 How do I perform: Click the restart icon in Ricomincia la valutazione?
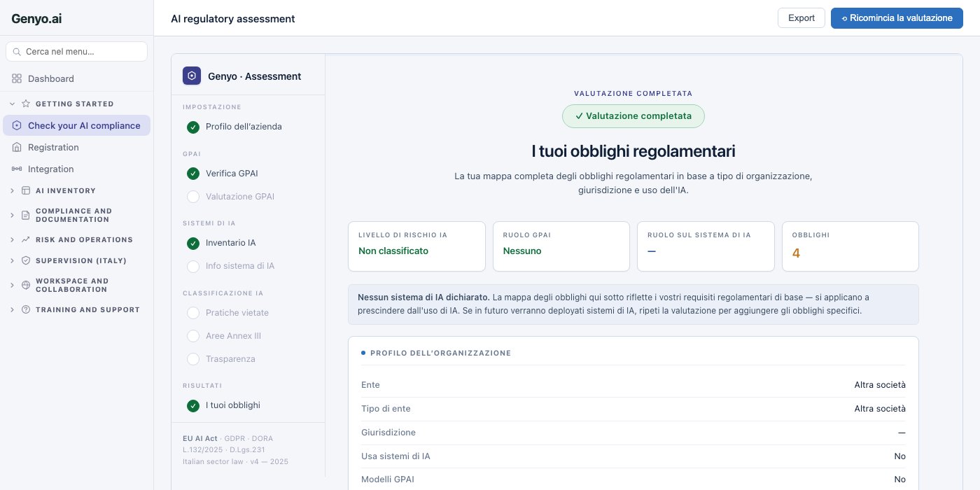(844, 18)
